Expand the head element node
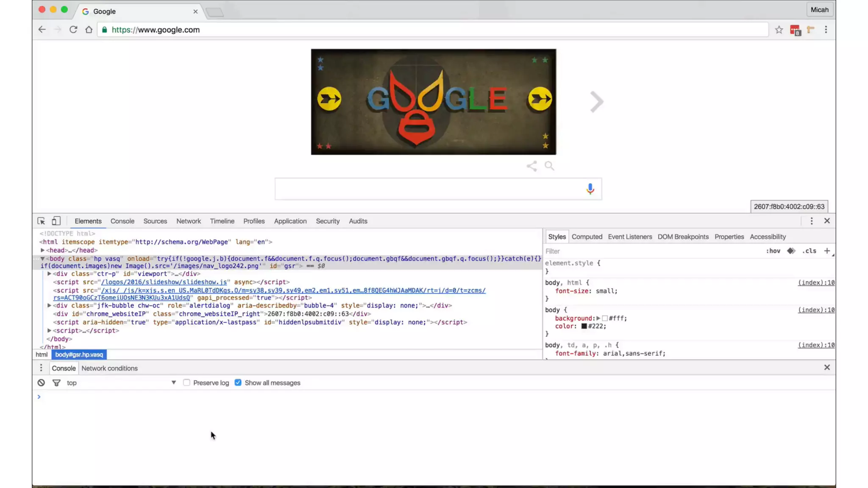 coord(43,250)
